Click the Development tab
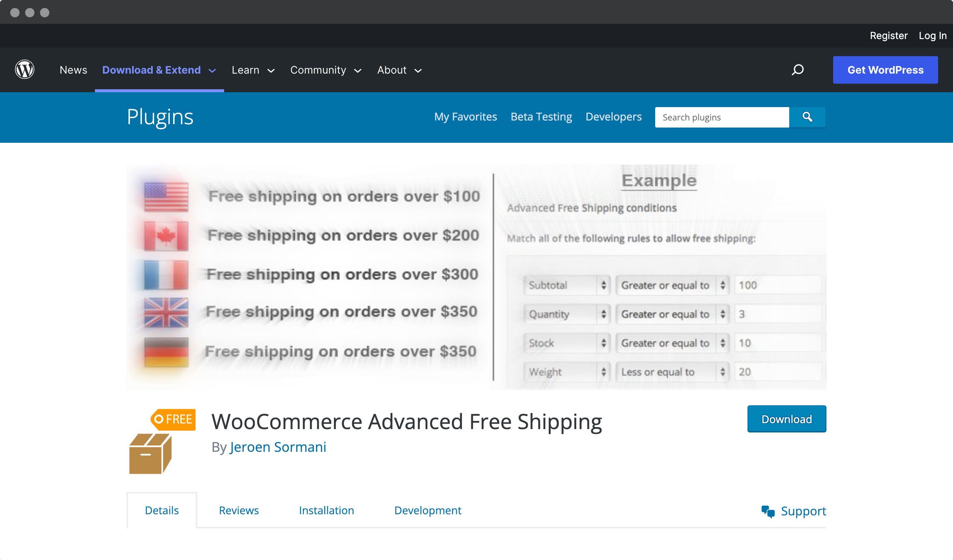Viewport: 953px width, 560px height. point(428,509)
